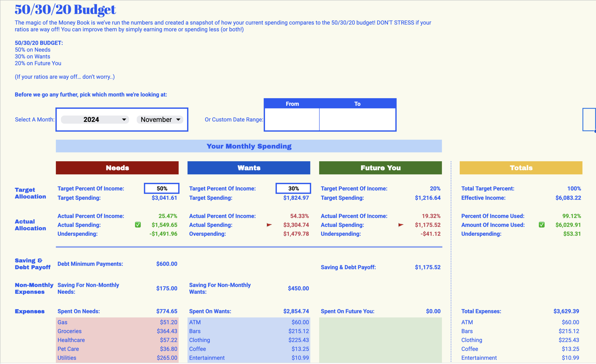Click Your Monthly Spending banner

point(249,146)
